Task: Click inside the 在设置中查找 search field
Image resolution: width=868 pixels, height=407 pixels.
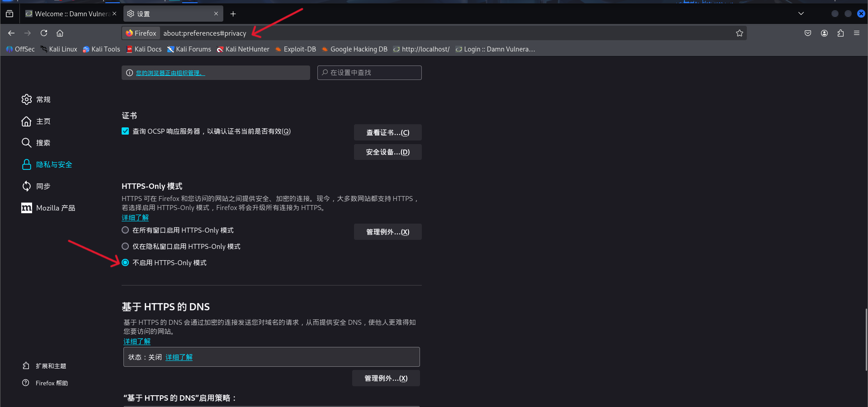Action: pyautogui.click(x=369, y=72)
